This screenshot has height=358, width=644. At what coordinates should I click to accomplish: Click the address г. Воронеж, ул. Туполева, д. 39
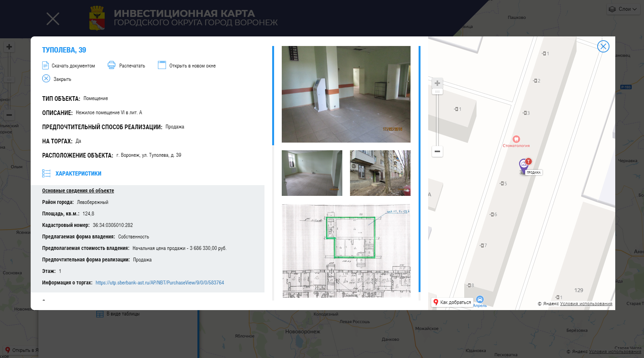coord(149,155)
